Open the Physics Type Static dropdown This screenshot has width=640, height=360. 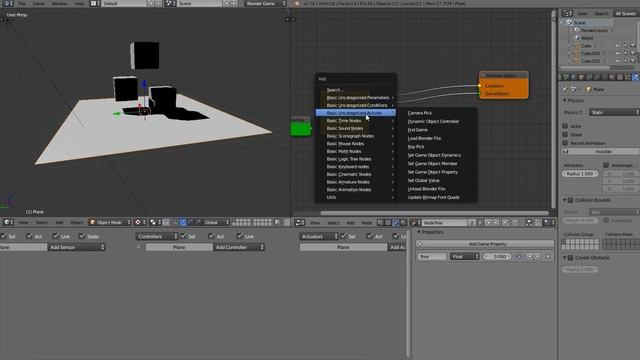coord(614,112)
